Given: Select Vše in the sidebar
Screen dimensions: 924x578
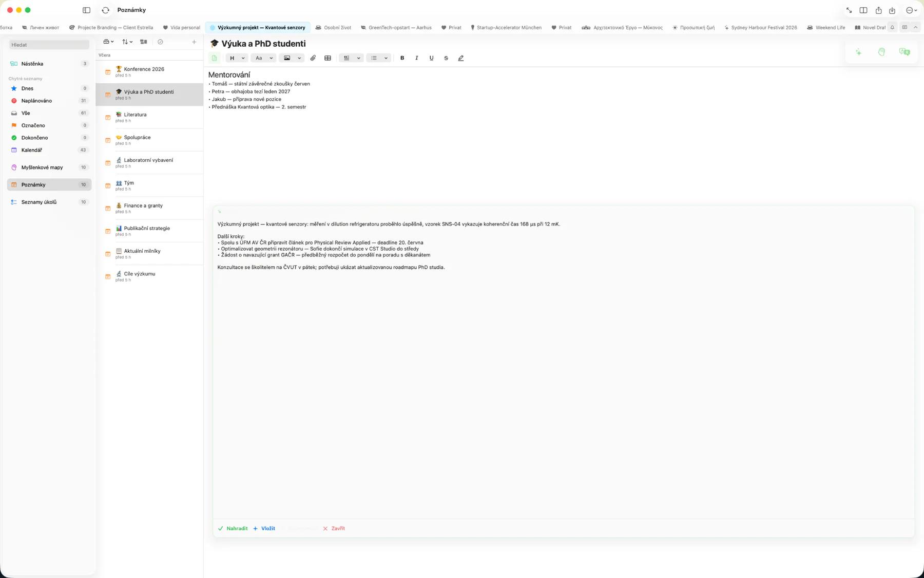Looking at the screenshot, I should [x=49, y=113].
